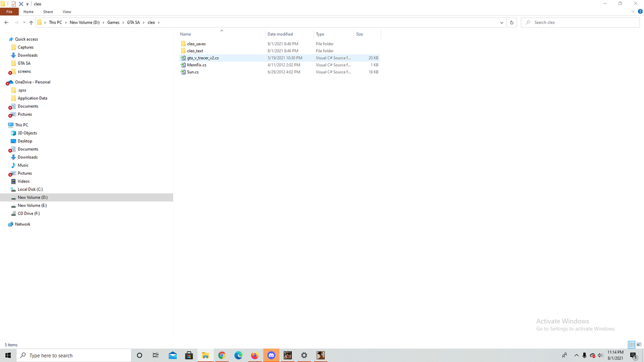Click the taskbar search box
Image resolution: width=644 pixels, height=362 pixels.
tap(74, 355)
